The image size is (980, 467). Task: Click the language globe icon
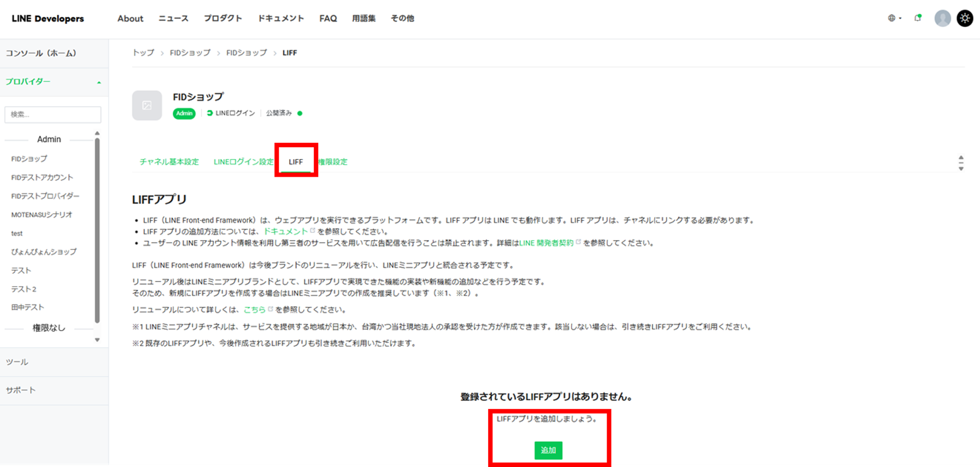pyautogui.click(x=892, y=18)
